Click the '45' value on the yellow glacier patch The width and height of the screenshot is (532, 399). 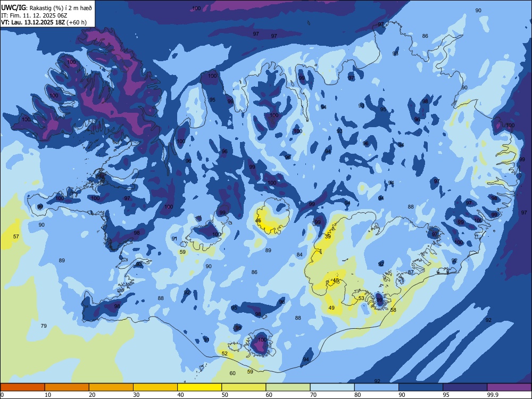[x=258, y=221]
